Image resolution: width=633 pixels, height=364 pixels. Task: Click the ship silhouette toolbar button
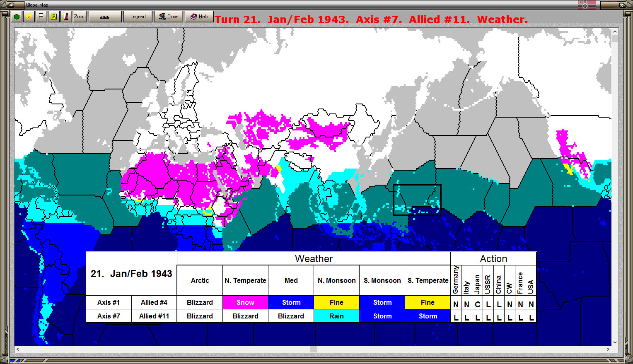pos(105,17)
